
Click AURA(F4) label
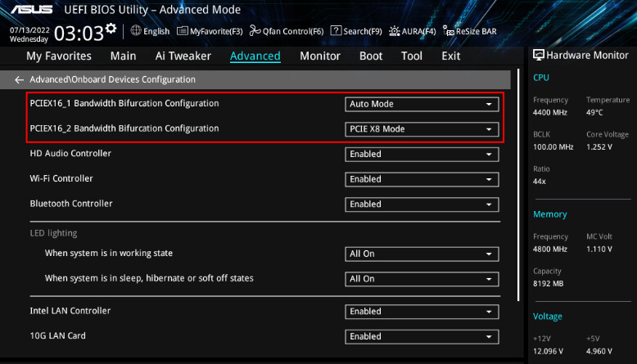coord(419,32)
